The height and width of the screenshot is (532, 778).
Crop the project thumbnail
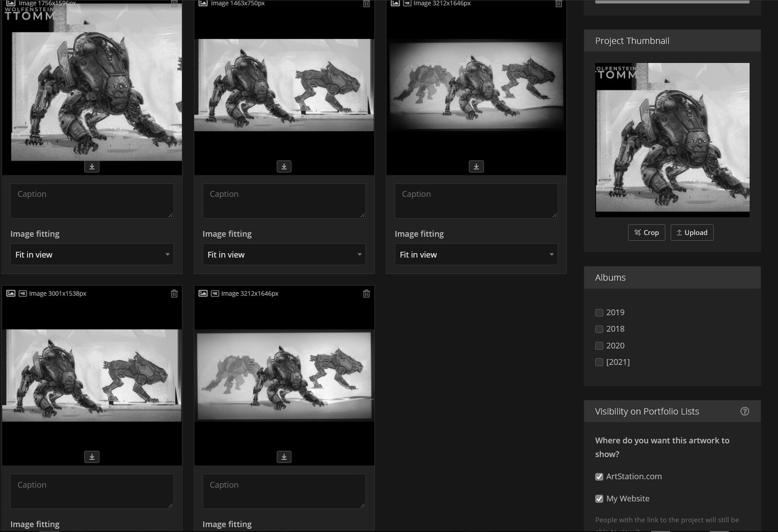646,232
